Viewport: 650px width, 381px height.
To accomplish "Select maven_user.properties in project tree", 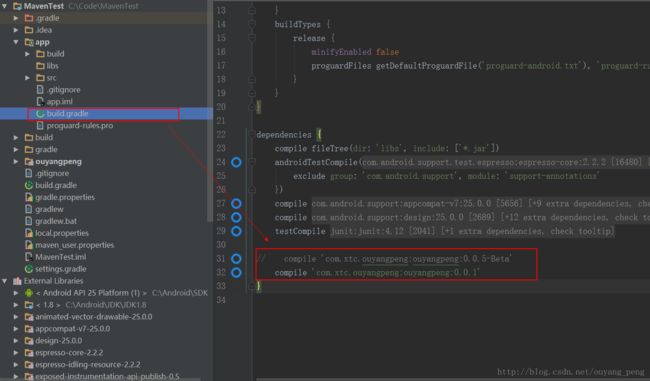I will [75, 245].
